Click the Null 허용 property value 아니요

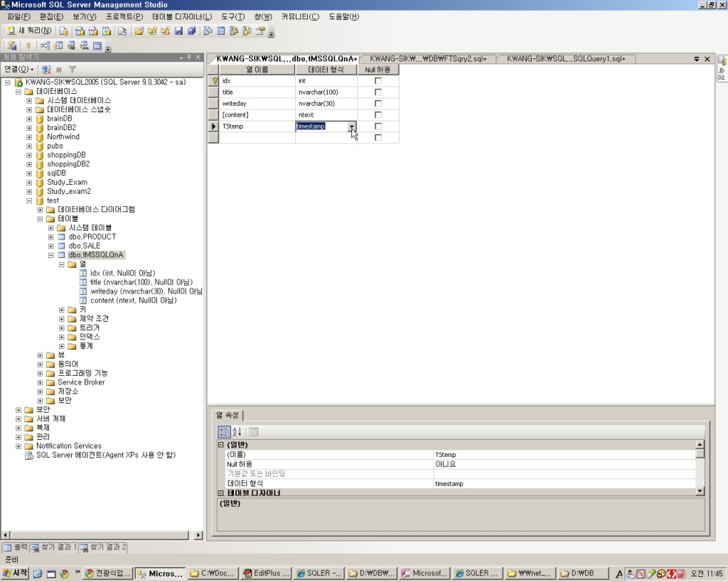(x=564, y=464)
